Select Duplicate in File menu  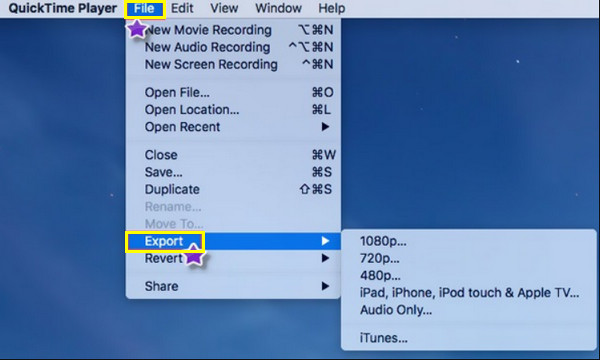click(x=233, y=189)
